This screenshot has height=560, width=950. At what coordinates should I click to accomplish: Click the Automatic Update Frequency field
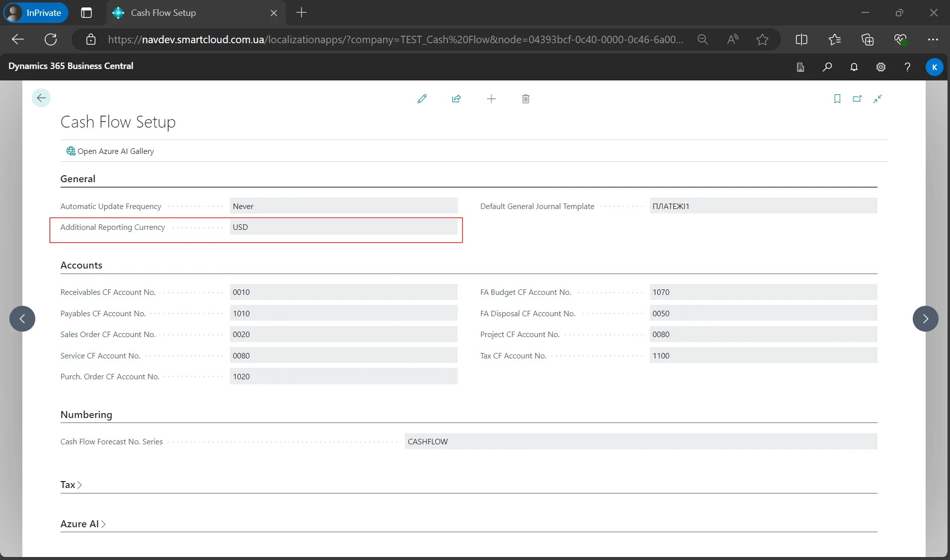coord(343,206)
